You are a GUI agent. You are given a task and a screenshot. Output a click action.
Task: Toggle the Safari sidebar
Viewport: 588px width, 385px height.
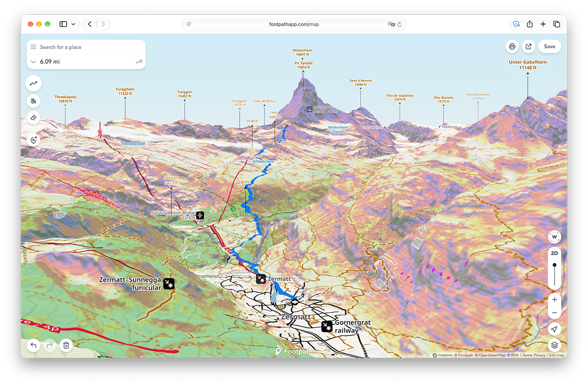point(63,24)
